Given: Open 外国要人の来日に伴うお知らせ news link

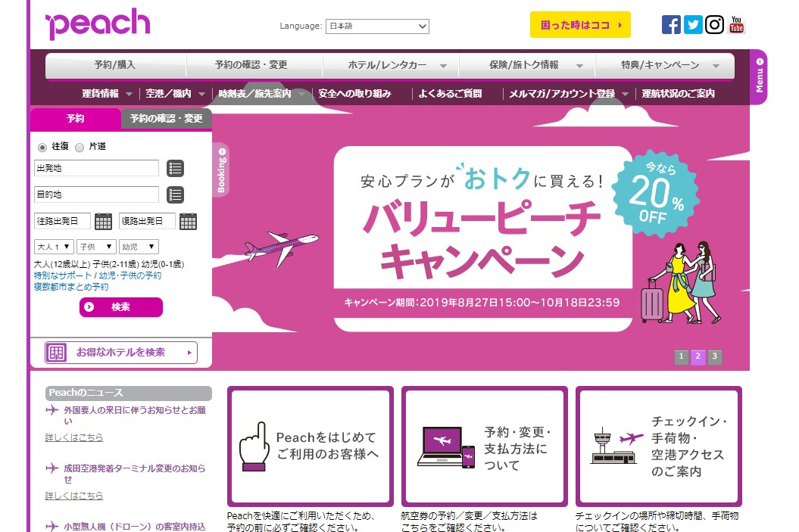Looking at the screenshot, I should (135, 415).
